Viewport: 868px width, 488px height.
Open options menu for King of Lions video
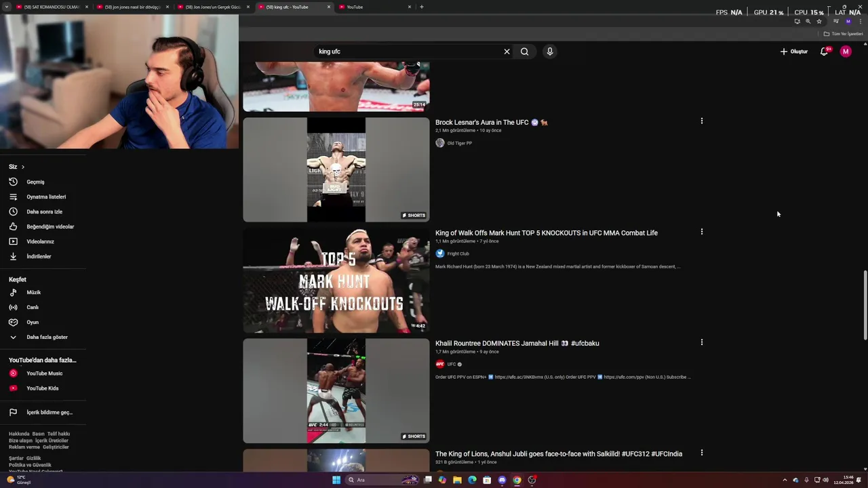[702, 453]
